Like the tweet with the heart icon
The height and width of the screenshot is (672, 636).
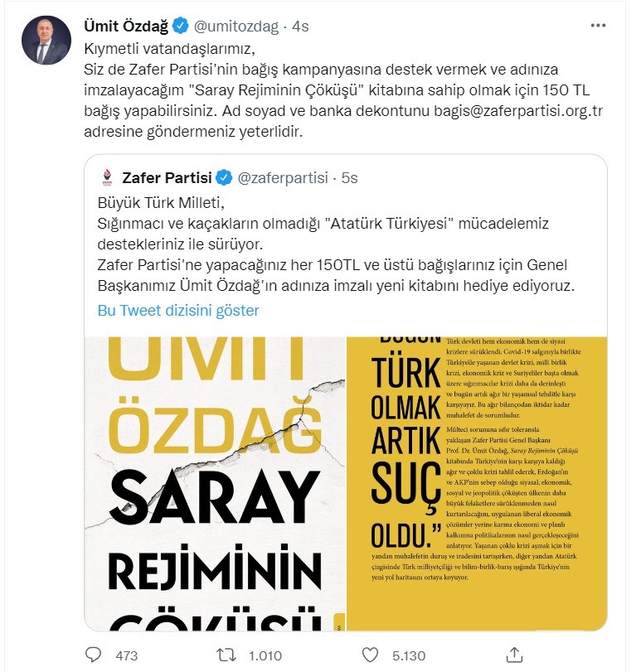[370, 655]
